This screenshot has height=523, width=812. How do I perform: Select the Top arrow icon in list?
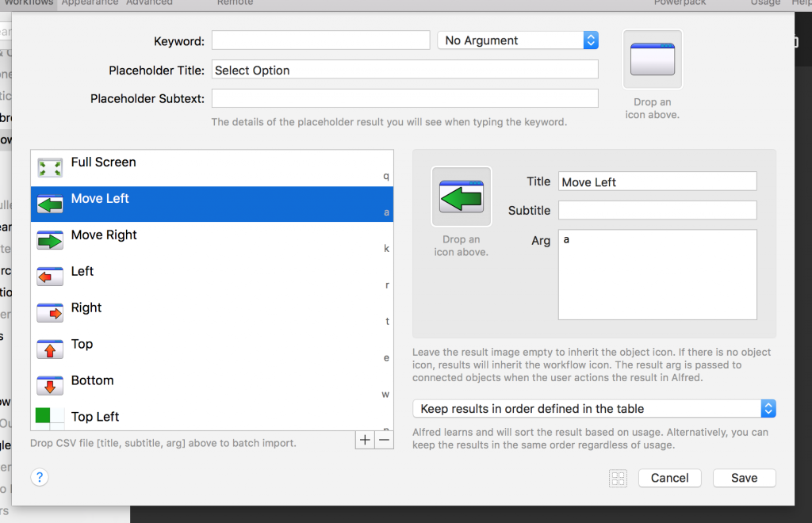click(x=50, y=349)
